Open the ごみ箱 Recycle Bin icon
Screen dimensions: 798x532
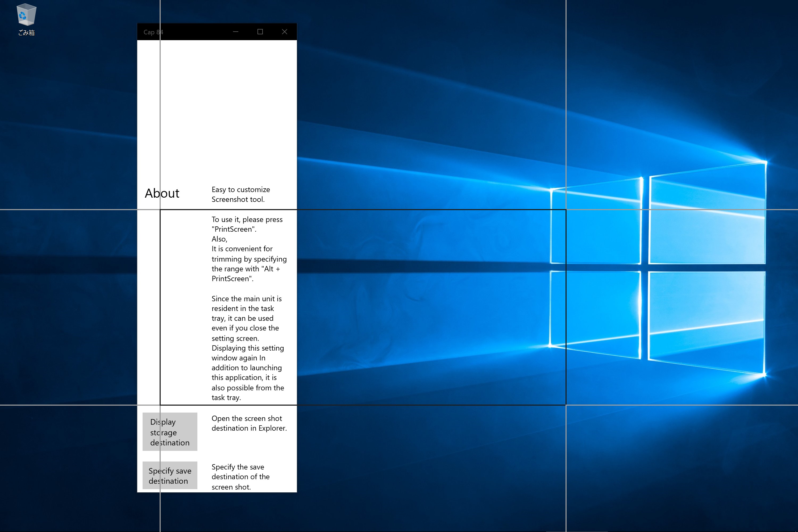26,15
